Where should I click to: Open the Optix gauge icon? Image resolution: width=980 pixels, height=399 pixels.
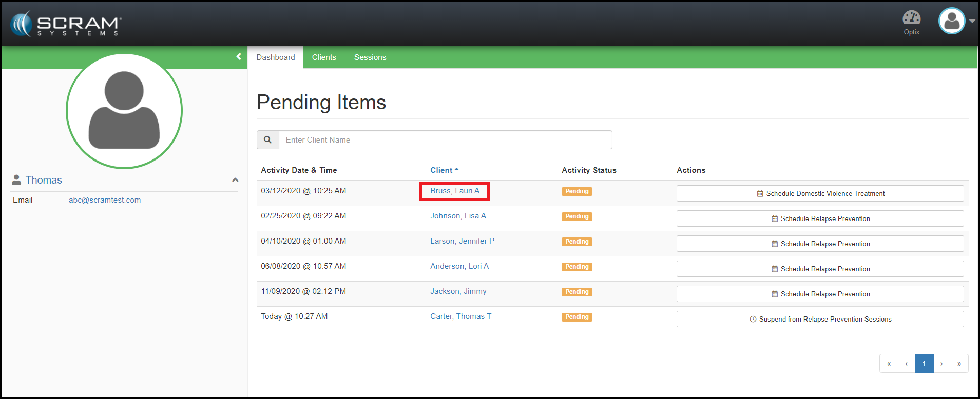tap(911, 19)
